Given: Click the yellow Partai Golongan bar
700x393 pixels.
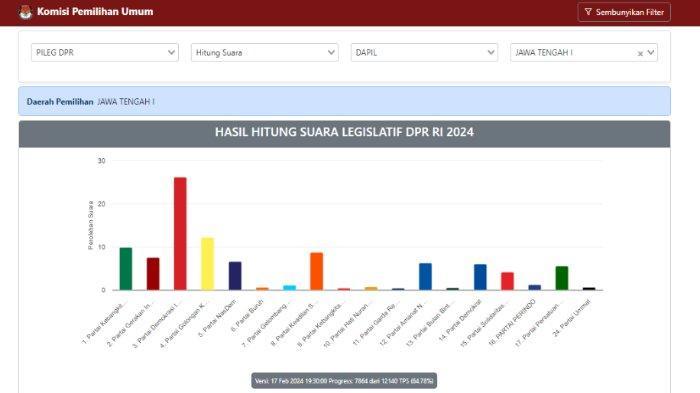Looking at the screenshot, I should pyautogui.click(x=208, y=264).
